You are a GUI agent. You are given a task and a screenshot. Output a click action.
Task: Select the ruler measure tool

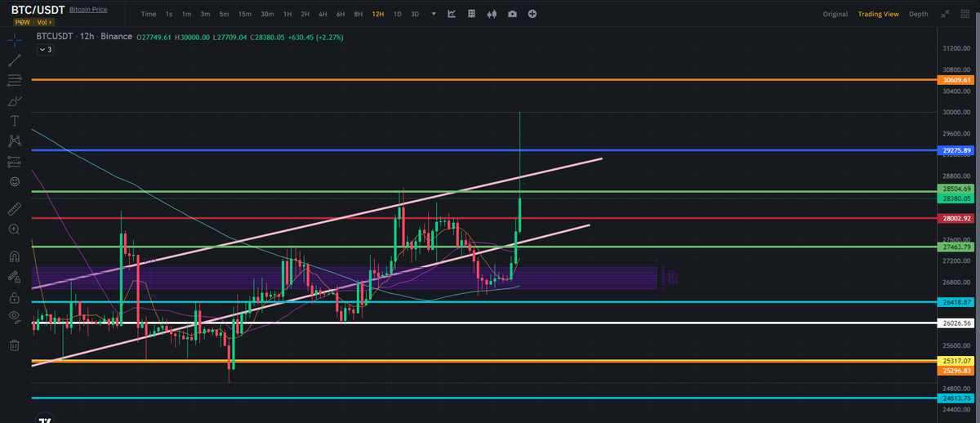(x=14, y=210)
